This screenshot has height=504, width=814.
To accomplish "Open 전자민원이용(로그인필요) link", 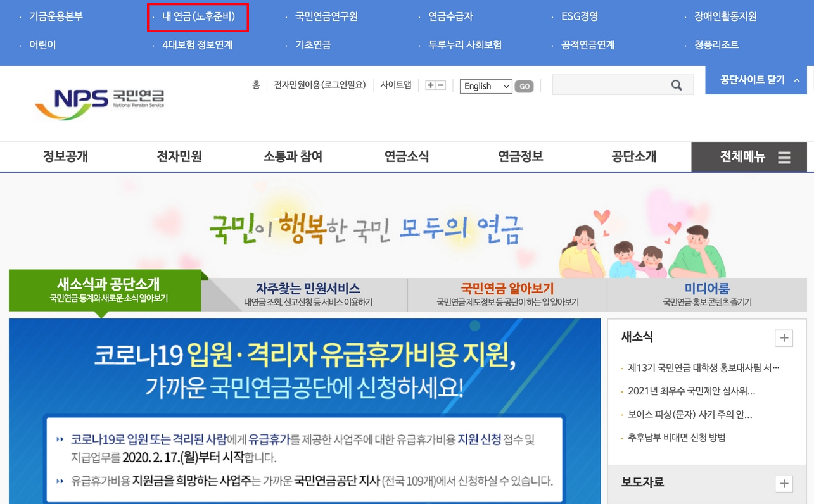I will (320, 85).
